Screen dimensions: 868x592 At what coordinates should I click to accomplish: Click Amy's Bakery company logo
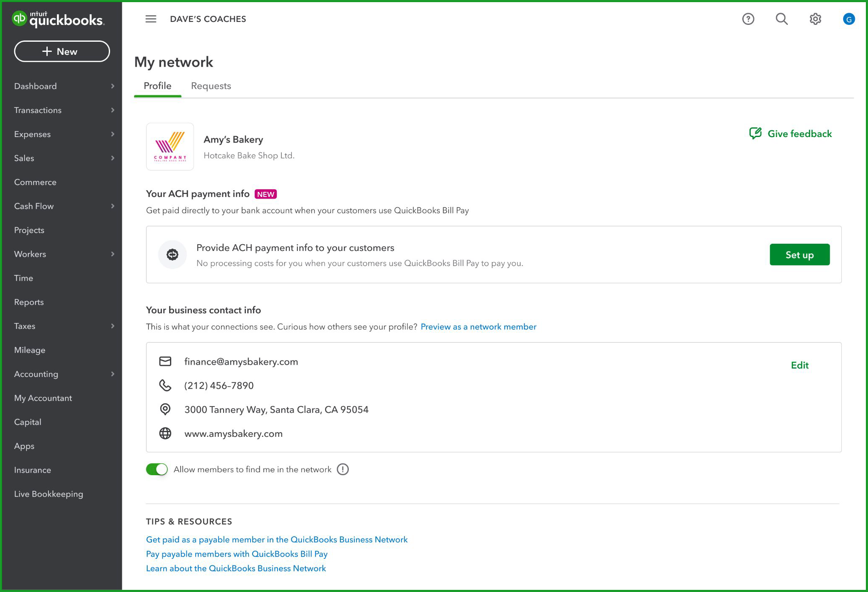(x=170, y=146)
